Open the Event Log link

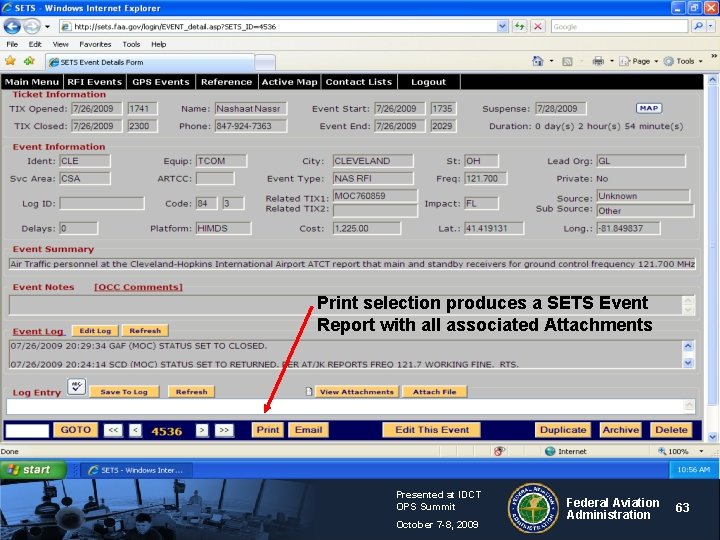[38, 332]
